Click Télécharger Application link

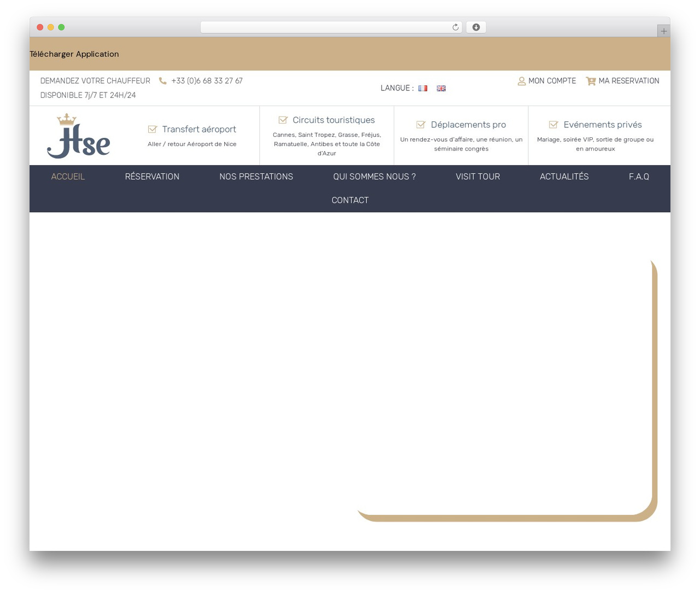point(74,54)
